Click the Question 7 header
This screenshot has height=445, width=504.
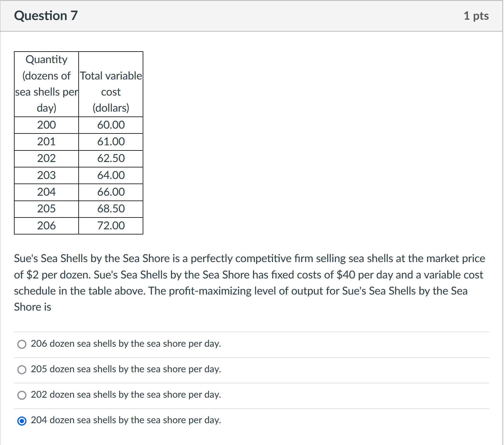coord(46,16)
